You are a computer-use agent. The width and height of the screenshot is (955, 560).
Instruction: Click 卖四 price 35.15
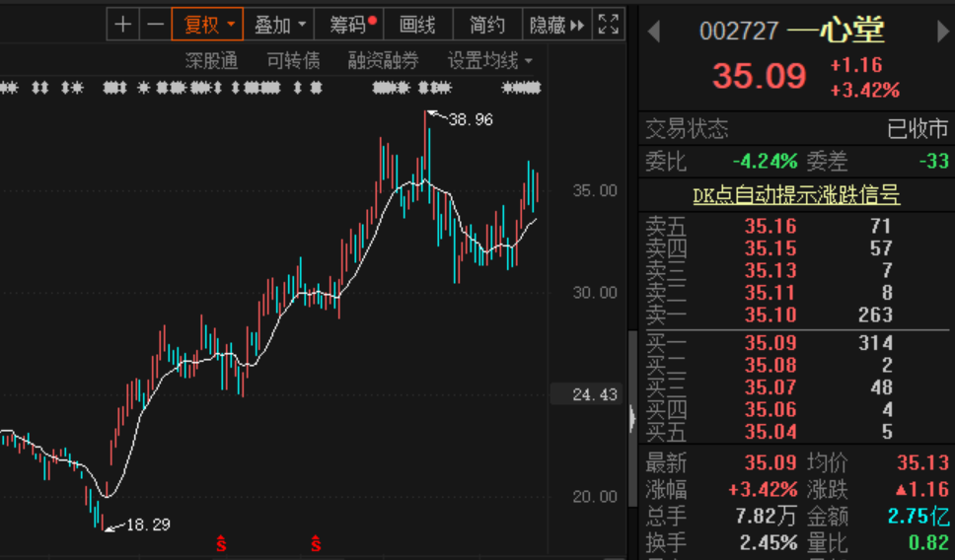tap(771, 247)
